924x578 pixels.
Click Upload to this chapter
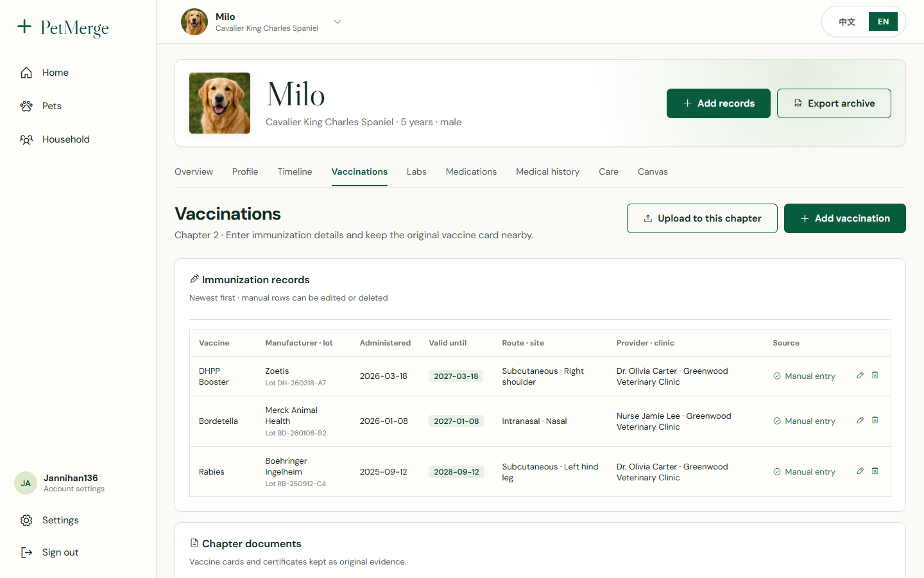(x=702, y=218)
